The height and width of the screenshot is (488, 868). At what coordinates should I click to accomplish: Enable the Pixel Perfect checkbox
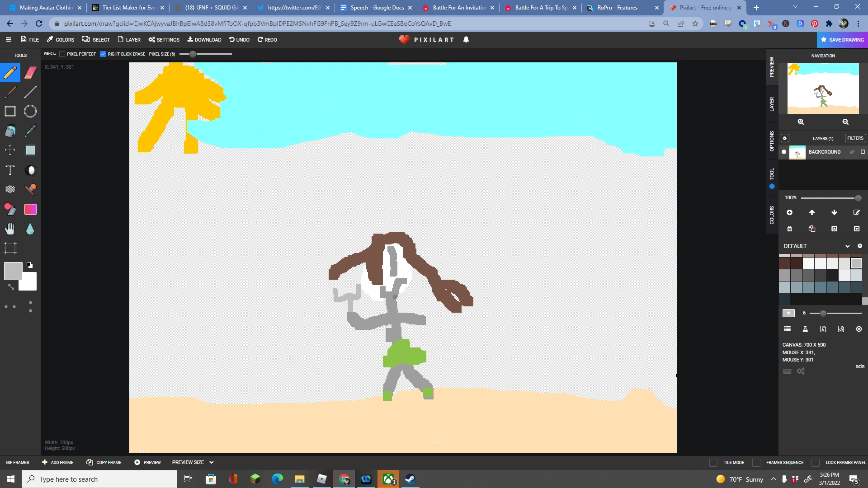[62, 54]
